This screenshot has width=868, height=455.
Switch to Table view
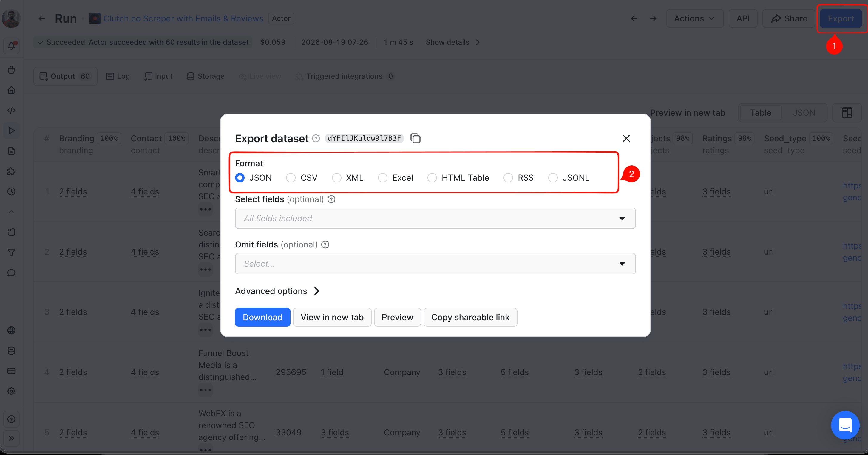click(x=760, y=113)
